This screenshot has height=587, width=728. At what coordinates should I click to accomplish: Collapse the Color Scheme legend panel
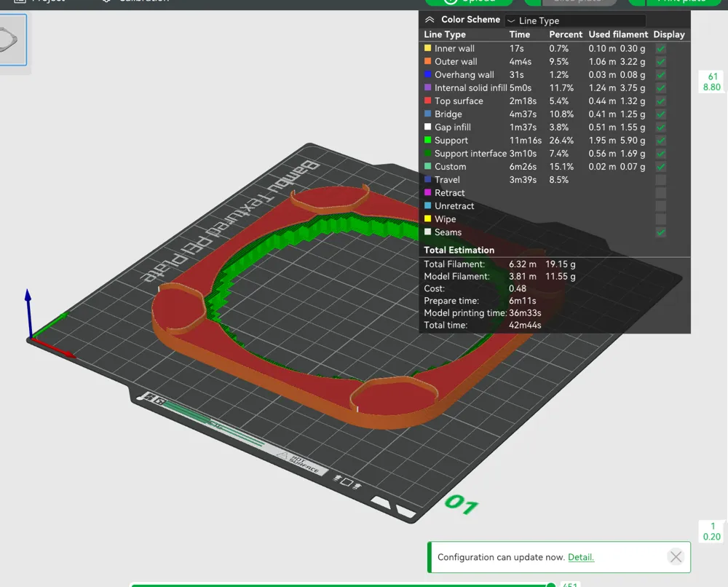(x=430, y=20)
